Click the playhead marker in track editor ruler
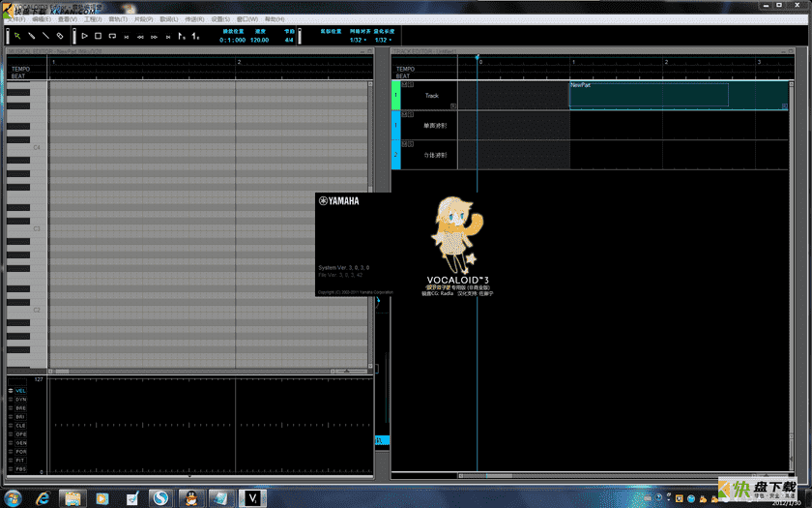 477,57
